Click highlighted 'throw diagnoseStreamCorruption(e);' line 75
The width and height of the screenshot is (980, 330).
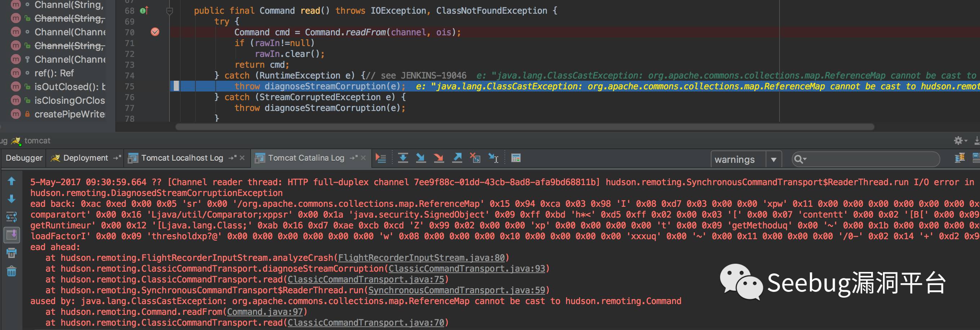coord(320,86)
